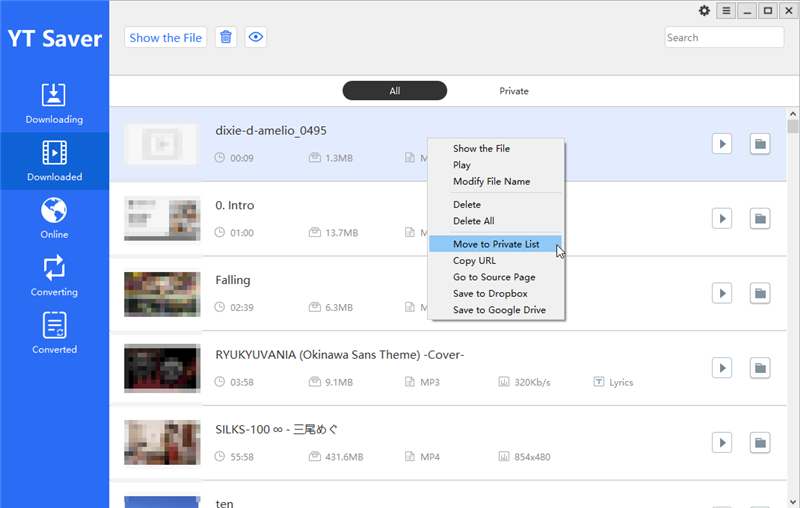Viewport: 800px width, 508px height.
Task: Open folder for Falling
Action: pos(760,293)
